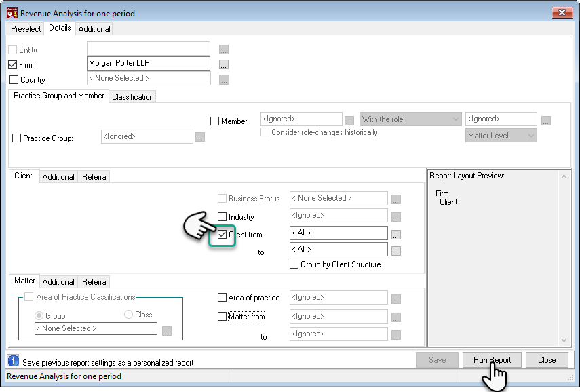
Task: Switch to the Classification tab
Action: click(x=133, y=96)
